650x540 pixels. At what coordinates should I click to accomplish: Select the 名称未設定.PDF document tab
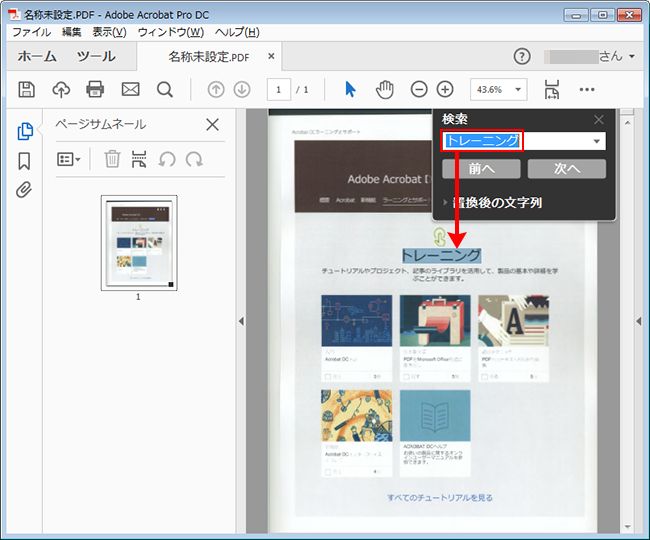click(209, 56)
